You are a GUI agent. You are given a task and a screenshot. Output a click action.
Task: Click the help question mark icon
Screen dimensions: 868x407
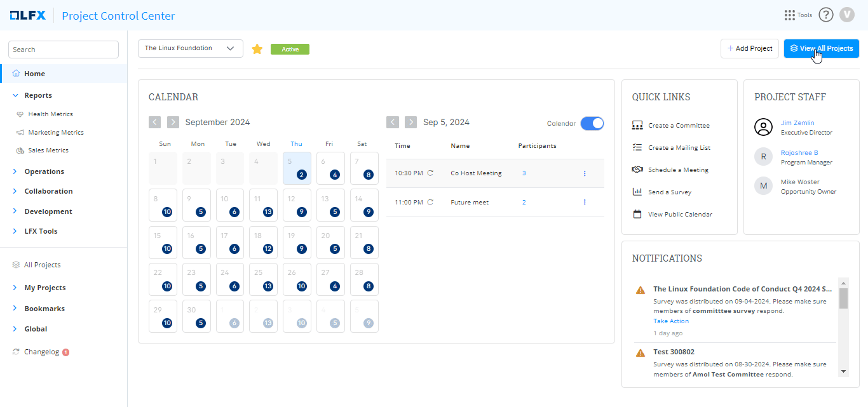pos(825,15)
